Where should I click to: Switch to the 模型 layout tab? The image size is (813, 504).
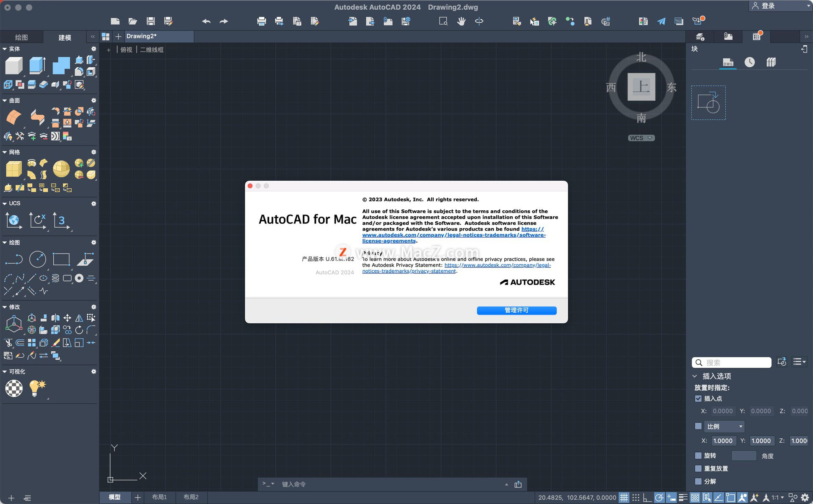point(115,497)
